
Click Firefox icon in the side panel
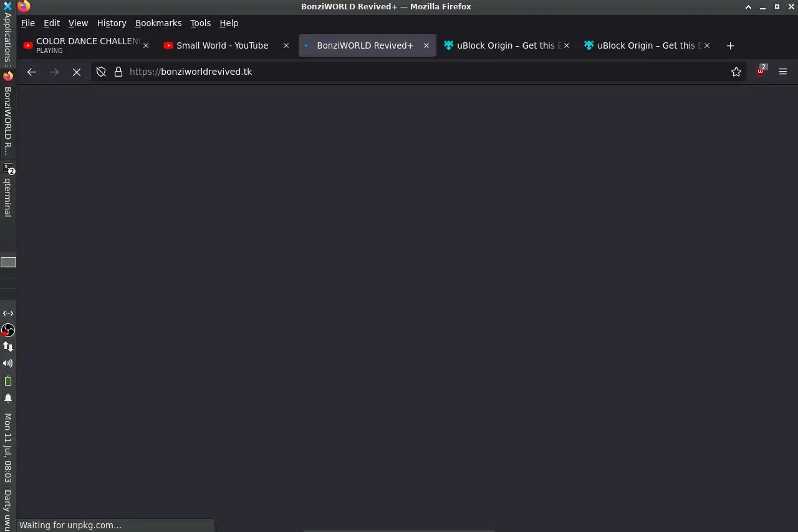coord(8,76)
